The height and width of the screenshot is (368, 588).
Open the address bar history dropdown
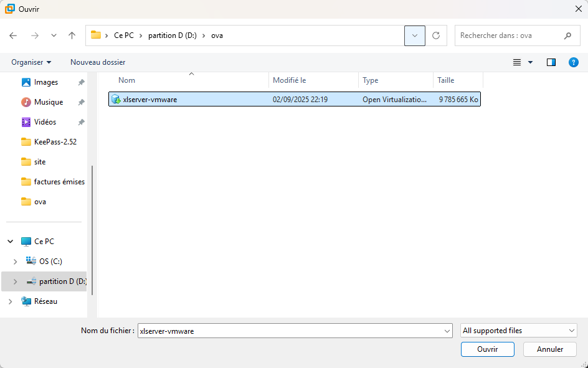pyautogui.click(x=415, y=35)
